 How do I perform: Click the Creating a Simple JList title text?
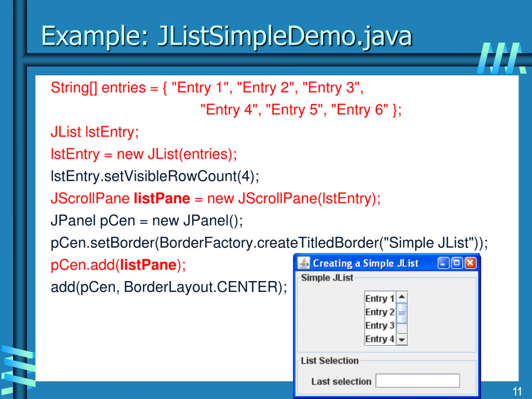tap(366, 263)
